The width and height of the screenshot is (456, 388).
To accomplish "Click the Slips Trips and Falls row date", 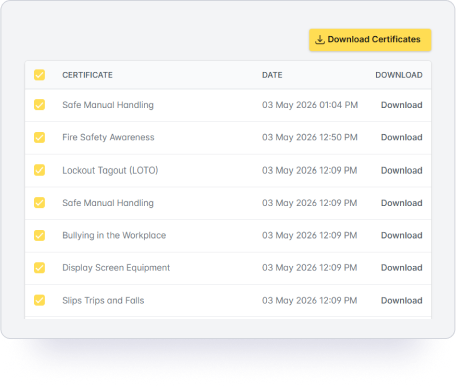I will 310,300.
